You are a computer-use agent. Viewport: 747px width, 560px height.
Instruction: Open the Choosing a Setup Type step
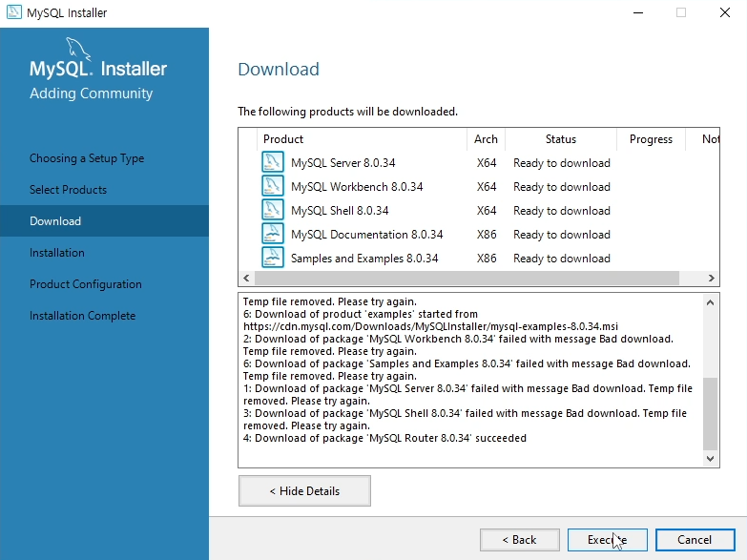(87, 158)
